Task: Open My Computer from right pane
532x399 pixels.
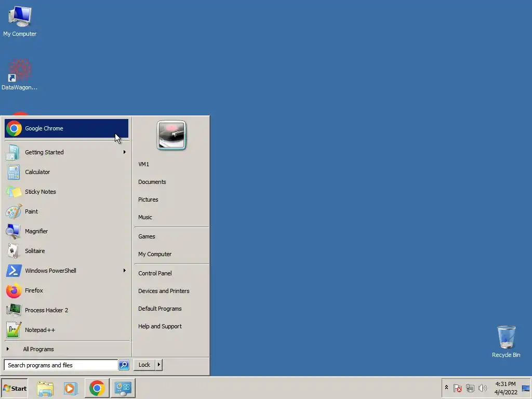Action: point(155,254)
